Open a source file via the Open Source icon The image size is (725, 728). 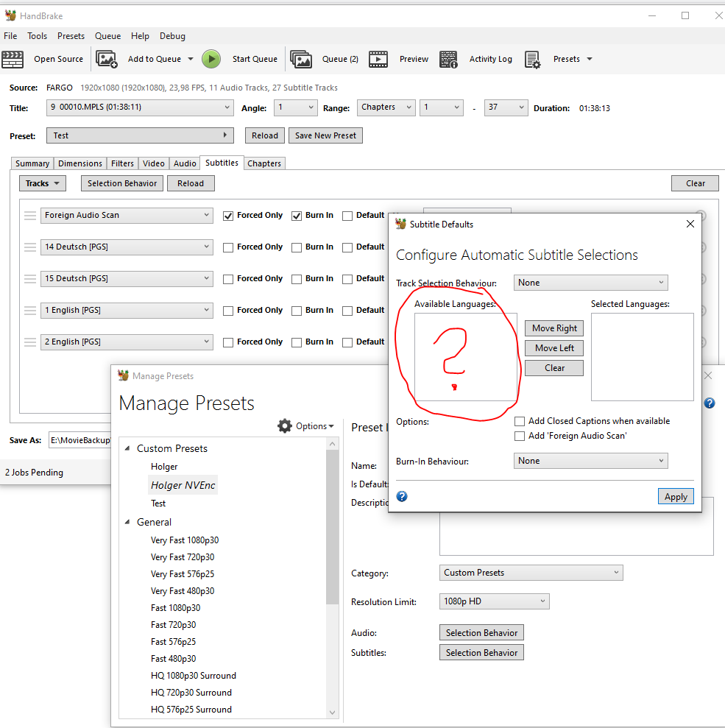13,59
